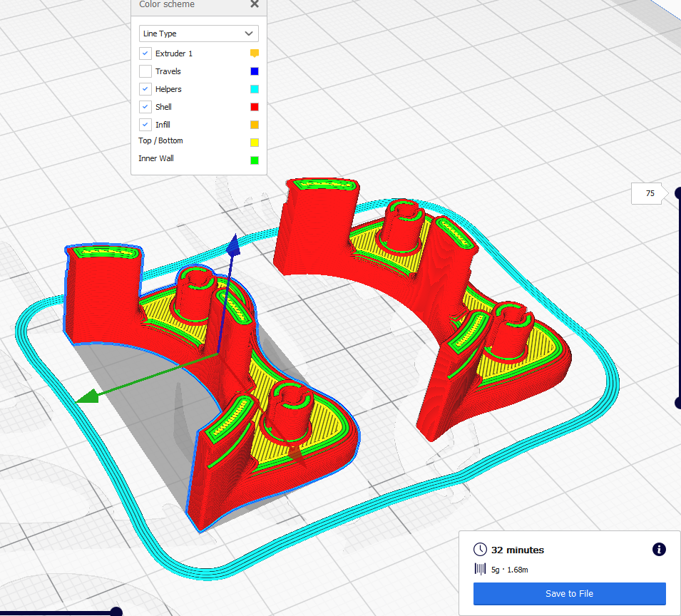Click the cyan Helpers color swatch
This screenshot has height=616, width=681.
255,89
